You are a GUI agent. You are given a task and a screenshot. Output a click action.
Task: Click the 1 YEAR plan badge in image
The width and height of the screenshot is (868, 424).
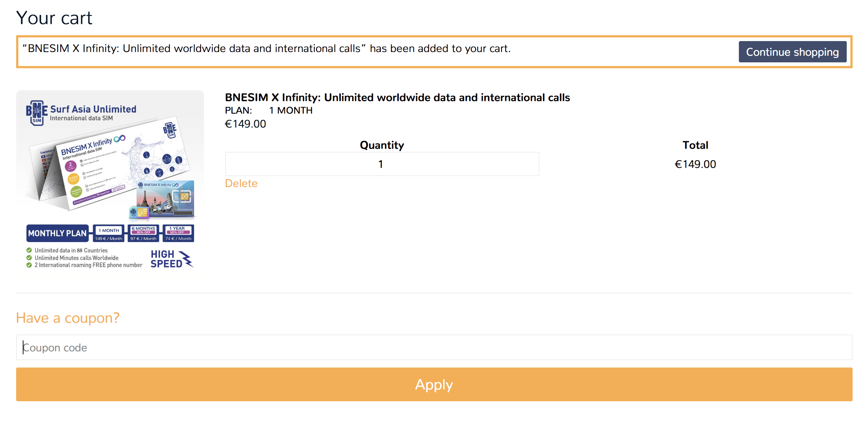pos(178,233)
